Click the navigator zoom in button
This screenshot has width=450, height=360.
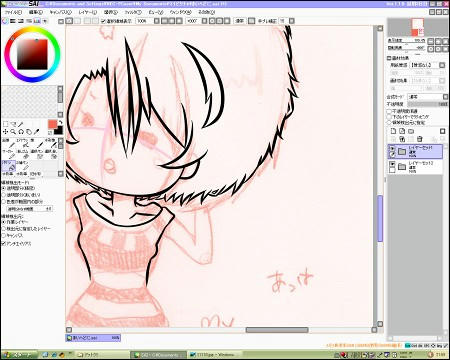pos(438,41)
